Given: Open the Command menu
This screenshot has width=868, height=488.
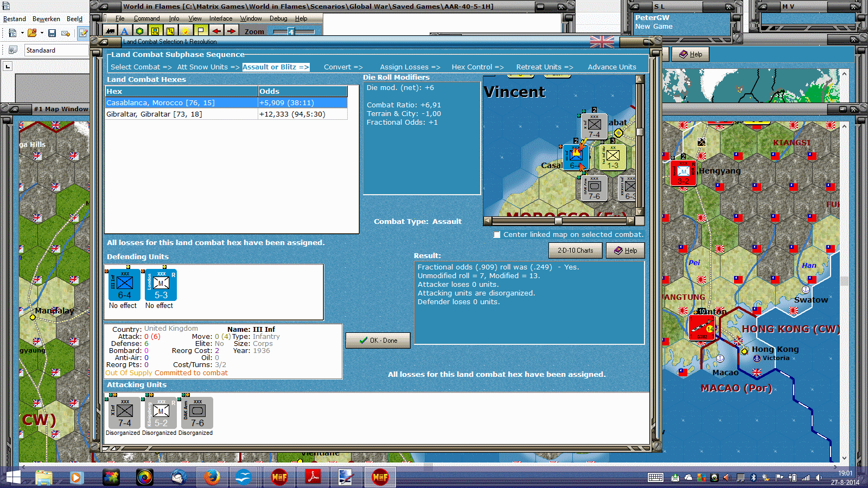Looking at the screenshot, I should click(x=146, y=18).
